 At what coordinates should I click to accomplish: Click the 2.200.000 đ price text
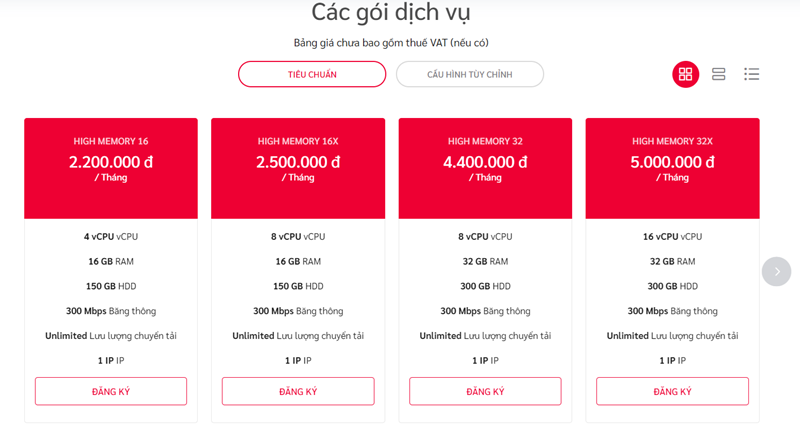[x=111, y=162]
